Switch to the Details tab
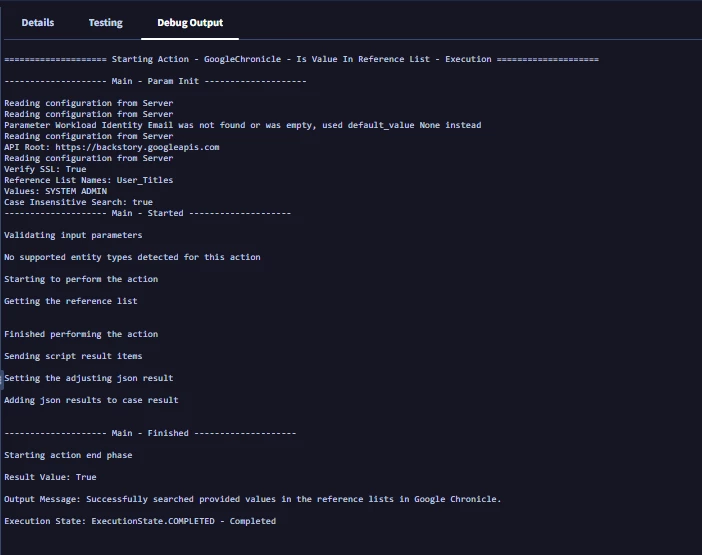Screen dimensions: 702x555 pos(38,23)
